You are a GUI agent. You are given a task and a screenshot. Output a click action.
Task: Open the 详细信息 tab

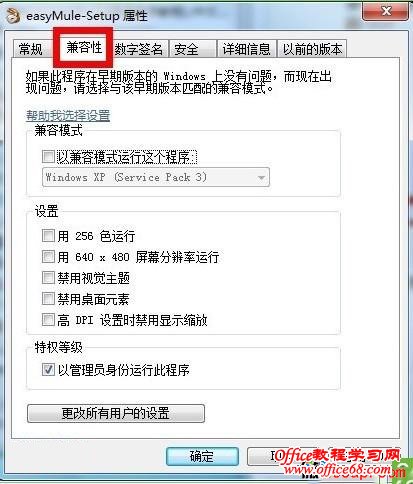click(x=246, y=49)
